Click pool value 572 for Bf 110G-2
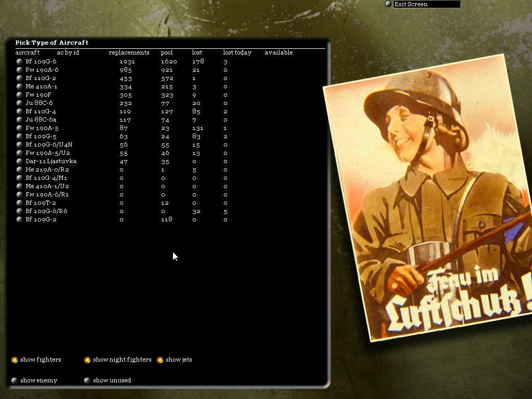The height and width of the screenshot is (399, 532). [167, 78]
